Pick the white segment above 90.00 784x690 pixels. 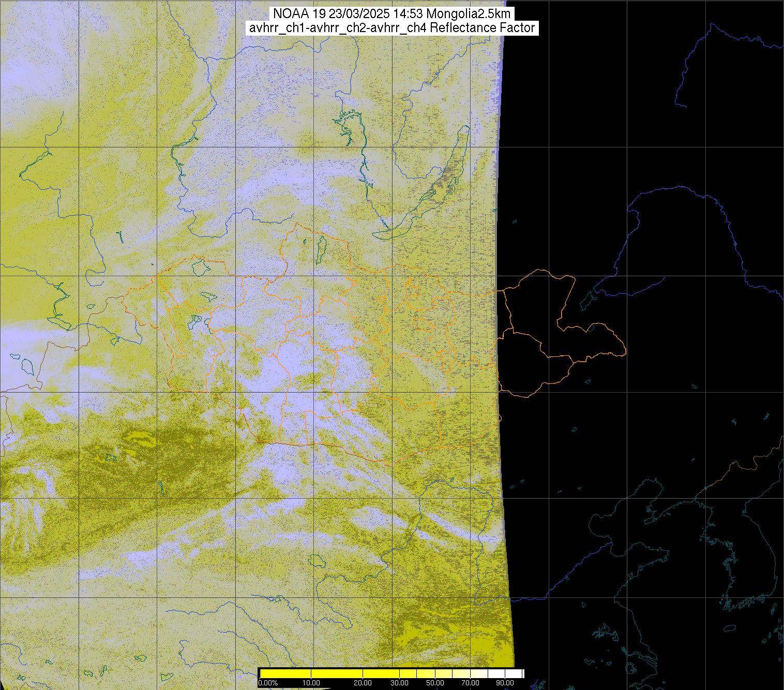pyautogui.click(x=514, y=673)
